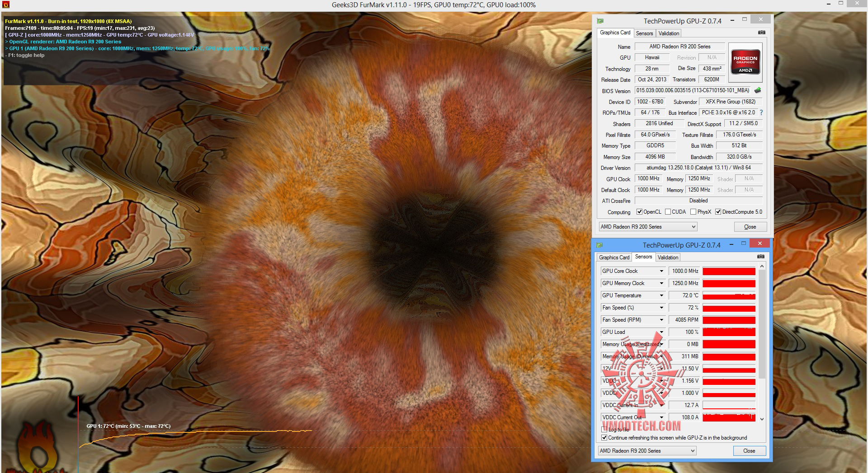Click the "64 / 176" ROPs/TMUs value
Viewport: 868px width, 473px height.
[x=650, y=112]
